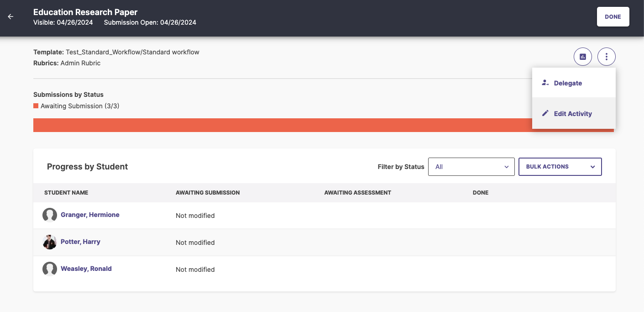Select Delegate from the dropdown menu

click(568, 83)
